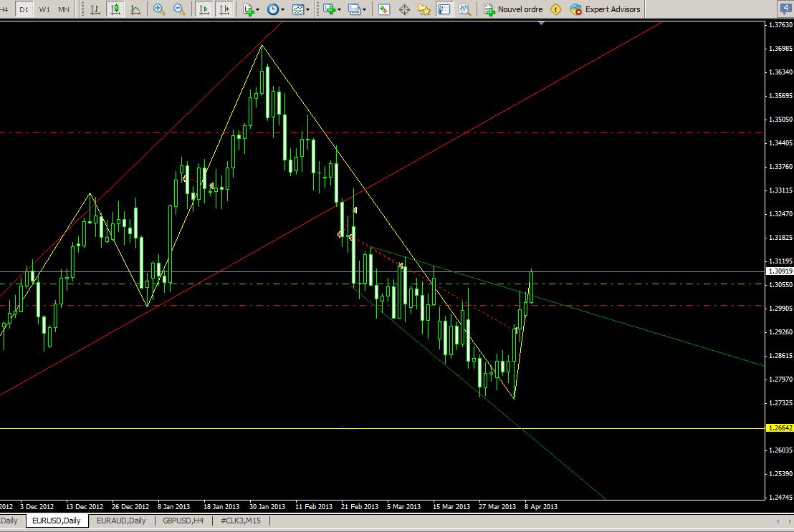
Task: Zoom in on the chart
Action: pos(159,9)
